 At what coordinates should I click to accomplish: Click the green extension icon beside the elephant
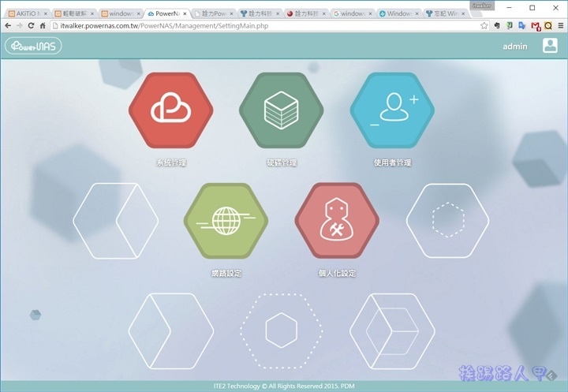(x=510, y=26)
